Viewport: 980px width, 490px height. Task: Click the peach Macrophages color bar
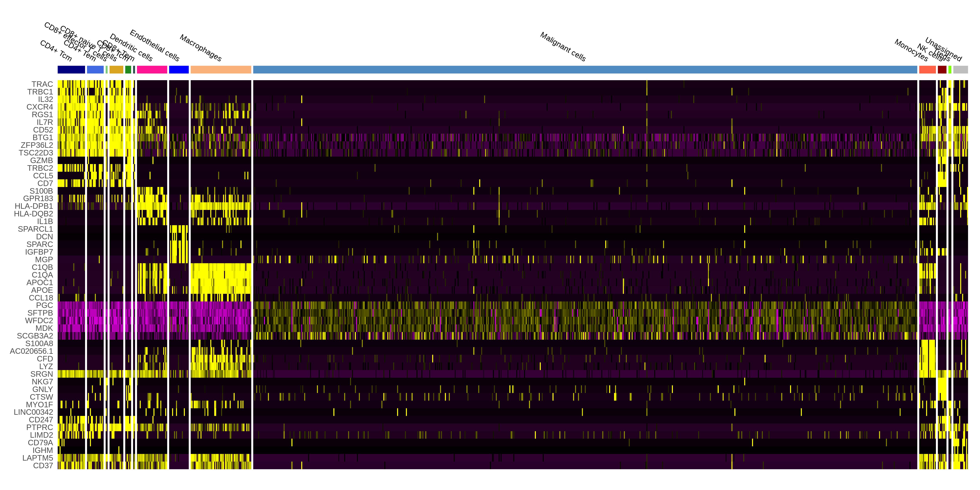click(221, 70)
